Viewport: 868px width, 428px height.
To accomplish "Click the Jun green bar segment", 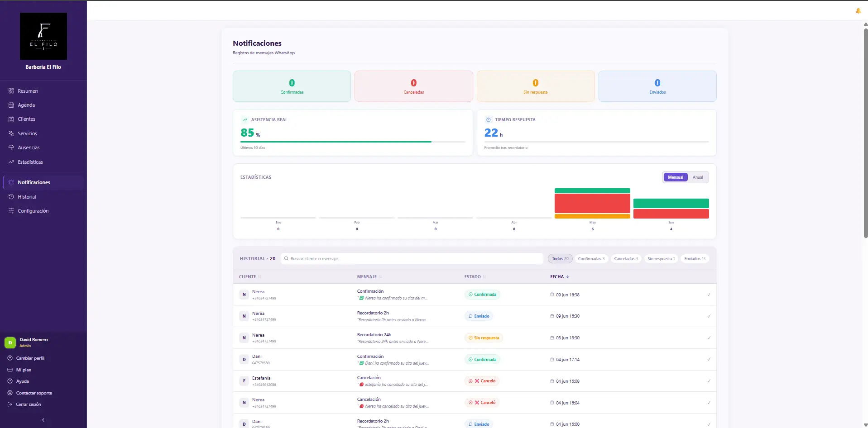I will (671, 203).
